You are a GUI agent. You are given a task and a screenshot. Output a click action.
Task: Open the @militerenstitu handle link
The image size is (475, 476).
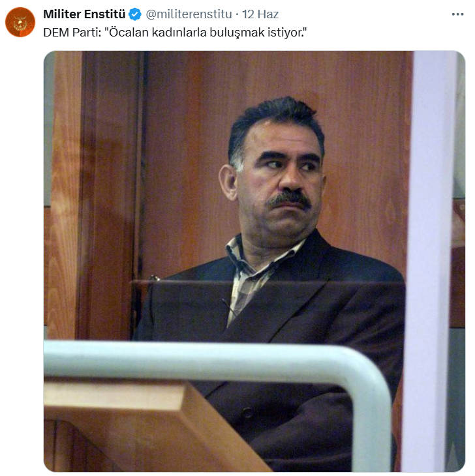[x=189, y=14]
